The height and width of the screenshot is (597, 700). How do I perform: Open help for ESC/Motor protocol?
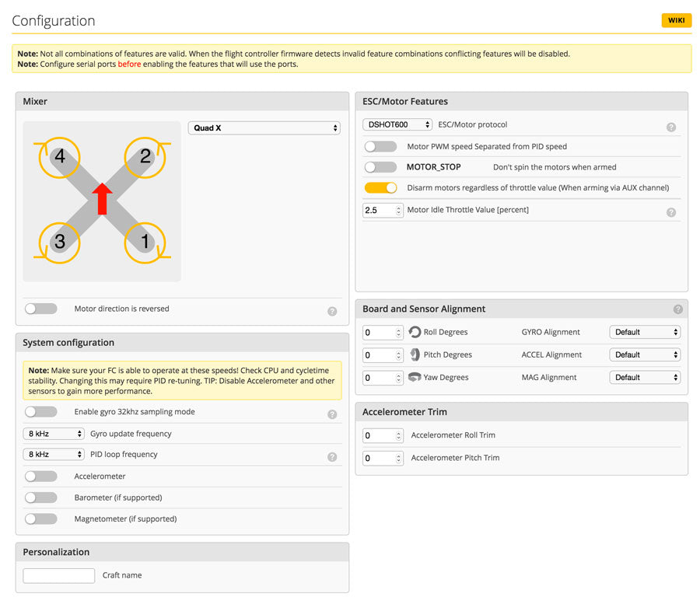coord(670,127)
